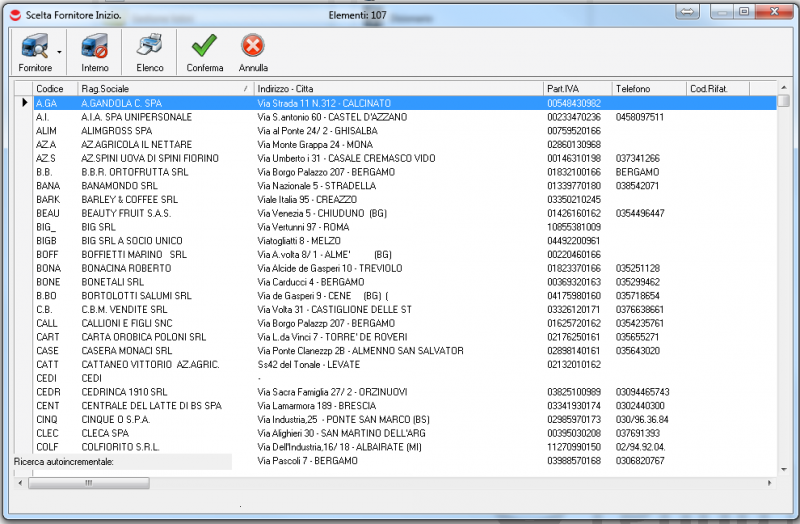Click the double-arrow button in the title bar
The width and height of the screenshot is (800, 524).
687,11
